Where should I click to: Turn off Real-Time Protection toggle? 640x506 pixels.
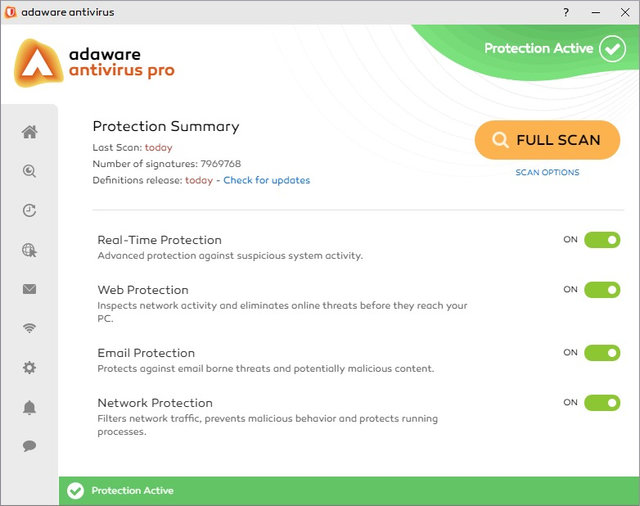602,240
